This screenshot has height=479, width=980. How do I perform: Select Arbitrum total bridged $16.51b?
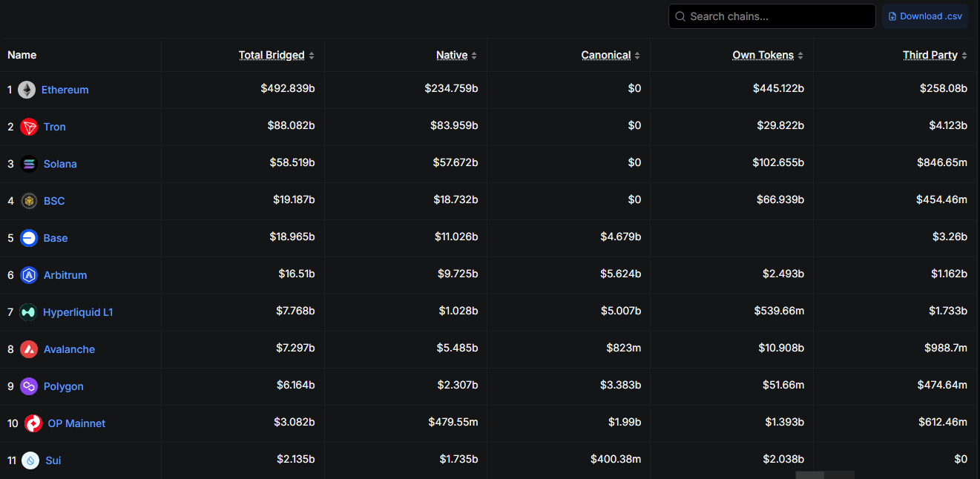[297, 274]
